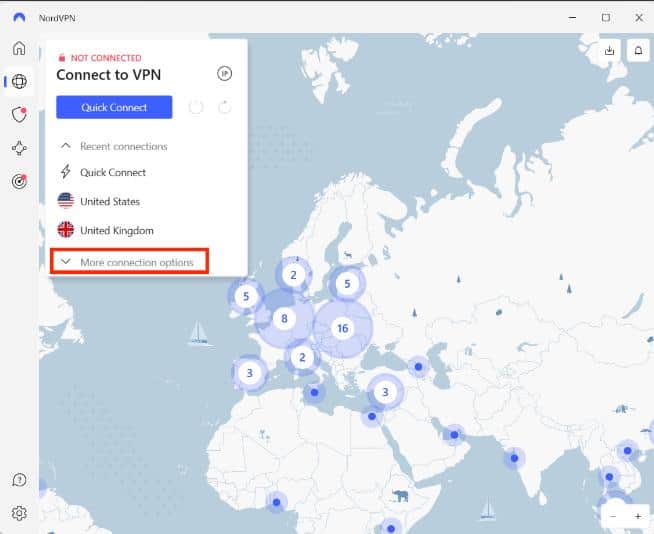Click the server pin in Georgia

pos(418,367)
